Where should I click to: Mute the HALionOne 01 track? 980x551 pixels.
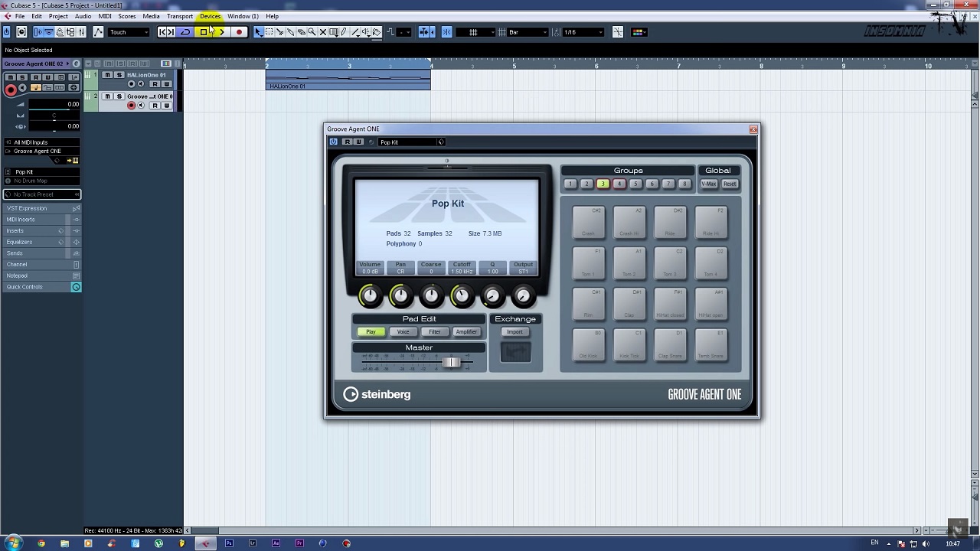107,75
